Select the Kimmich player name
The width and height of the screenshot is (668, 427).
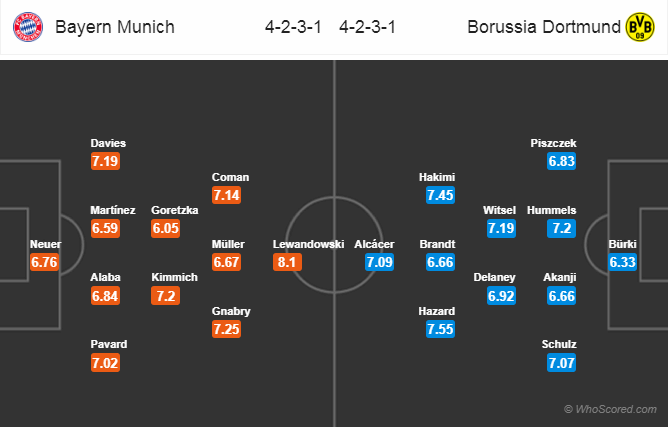[x=174, y=277]
